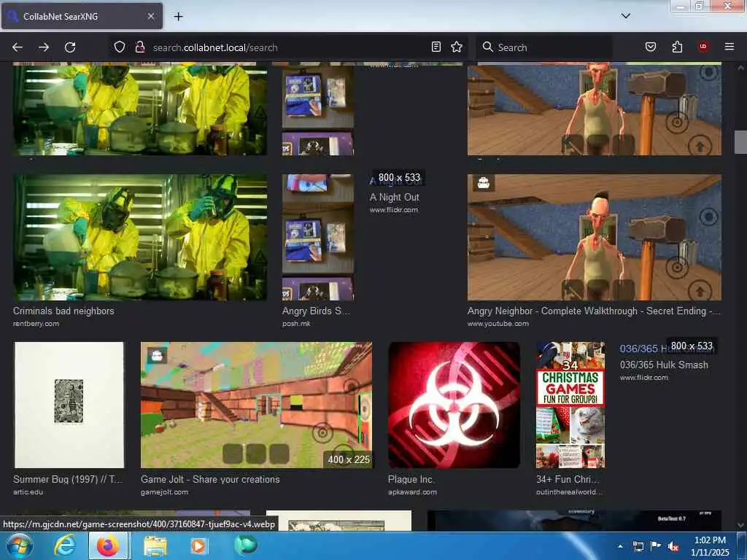Image resolution: width=747 pixels, height=560 pixels.
Task: Open Plague Inc. biohazard thumbnail
Action: tap(454, 405)
